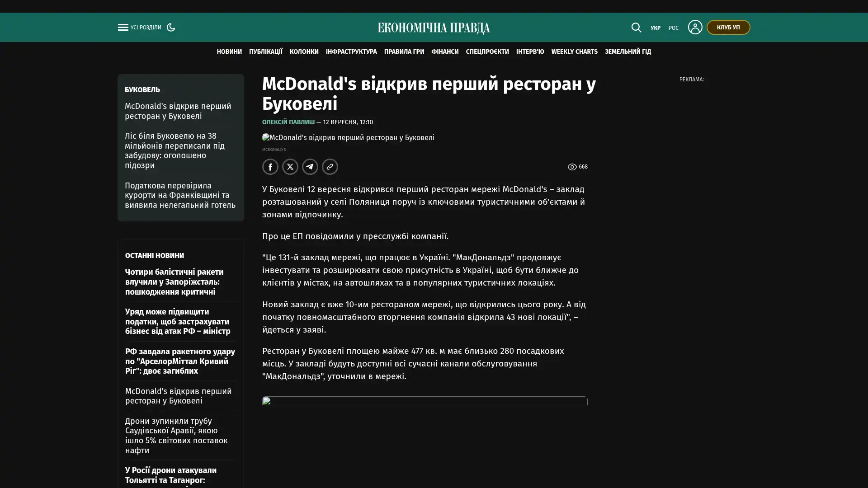Open latest-news McDonald's Буковель item

click(x=179, y=396)
